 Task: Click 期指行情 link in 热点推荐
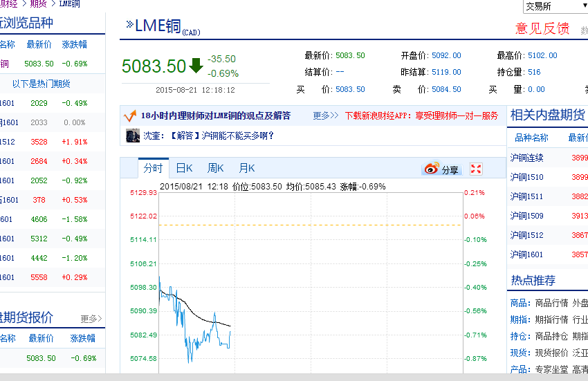coord(551,319)
